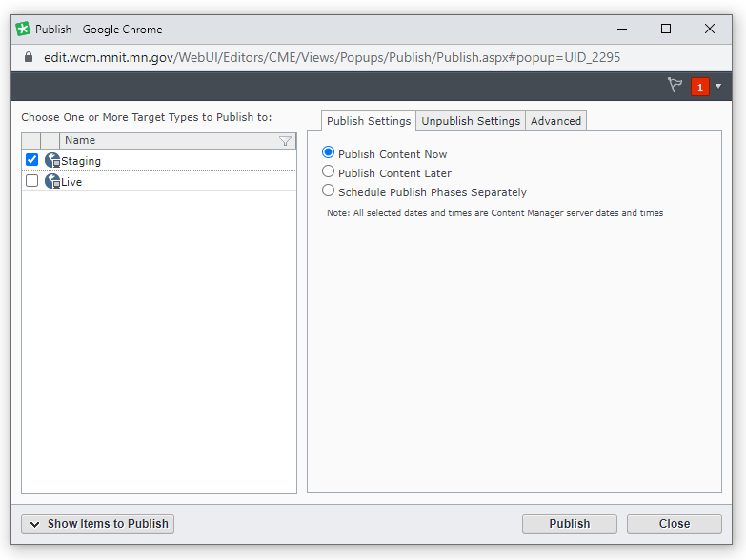Screen dimensions: 746x560
Task: Uncheck the Staging checkbox
Action: pos(31,160)
